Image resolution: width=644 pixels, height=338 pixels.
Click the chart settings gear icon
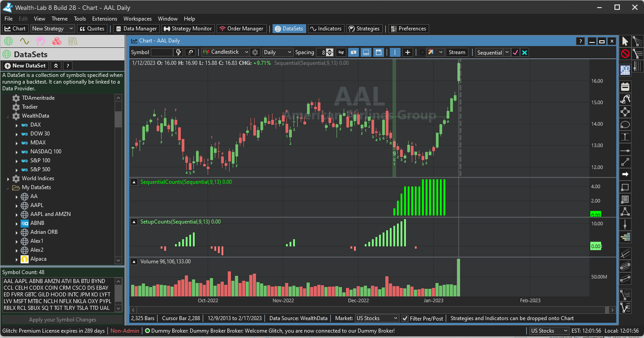click(x=255, y=52)
